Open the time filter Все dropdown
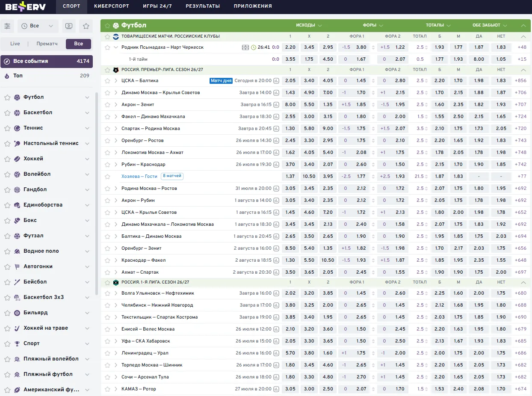The image size is (532, 396). (38, 26)
